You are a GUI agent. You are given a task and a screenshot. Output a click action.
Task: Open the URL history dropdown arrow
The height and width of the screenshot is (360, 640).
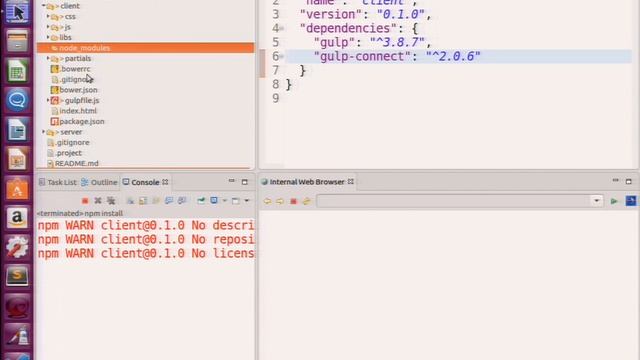tap(597, 201)
